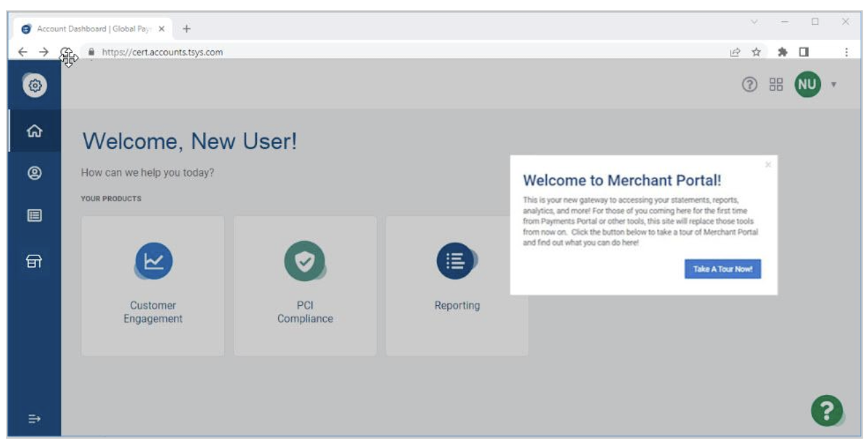
Task: Expand the sidebar with arrow icon
Action: [x=34, y=419]
